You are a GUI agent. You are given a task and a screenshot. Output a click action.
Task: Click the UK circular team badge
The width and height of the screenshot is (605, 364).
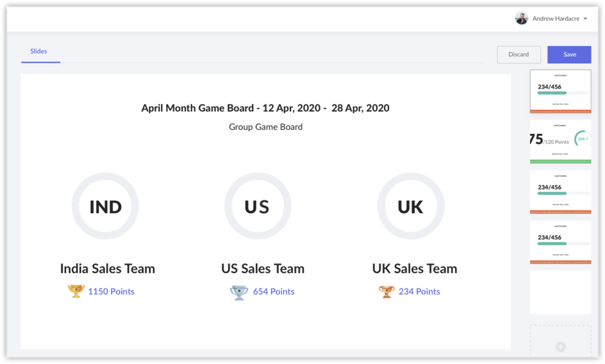(411, 207)
